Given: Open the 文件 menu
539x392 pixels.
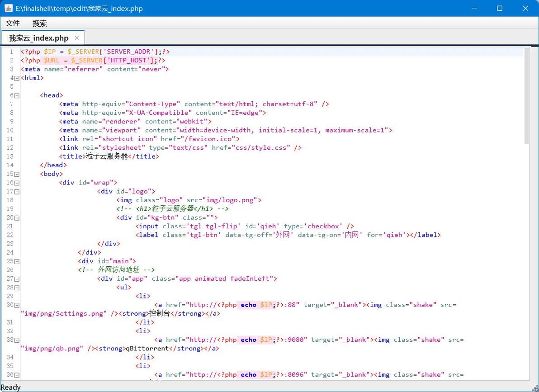Looking at the screenshot, I should coord(13,23).
